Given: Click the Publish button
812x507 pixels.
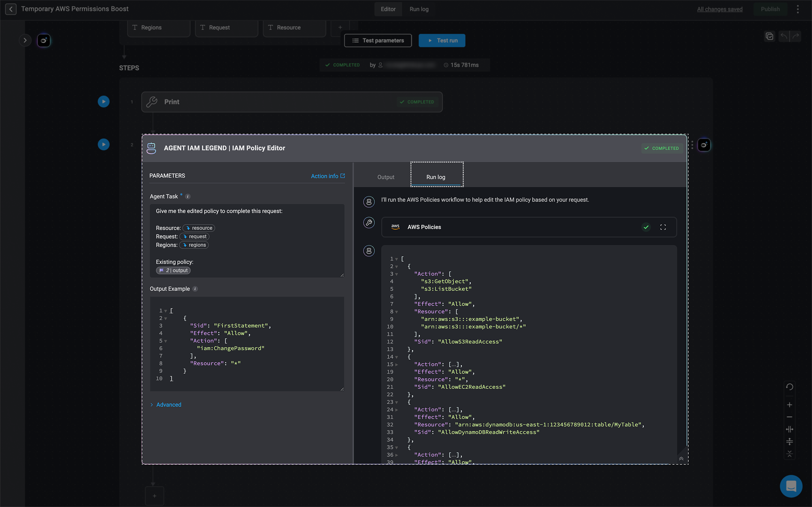Looking at the screenshot, I should tap(771, 9).
